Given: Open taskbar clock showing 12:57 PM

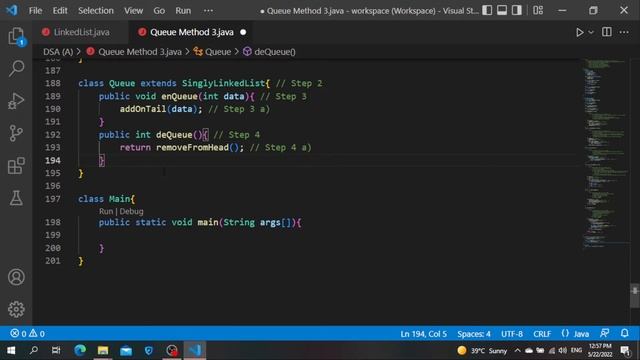Looking at the screenshot, I should [600, 351].
